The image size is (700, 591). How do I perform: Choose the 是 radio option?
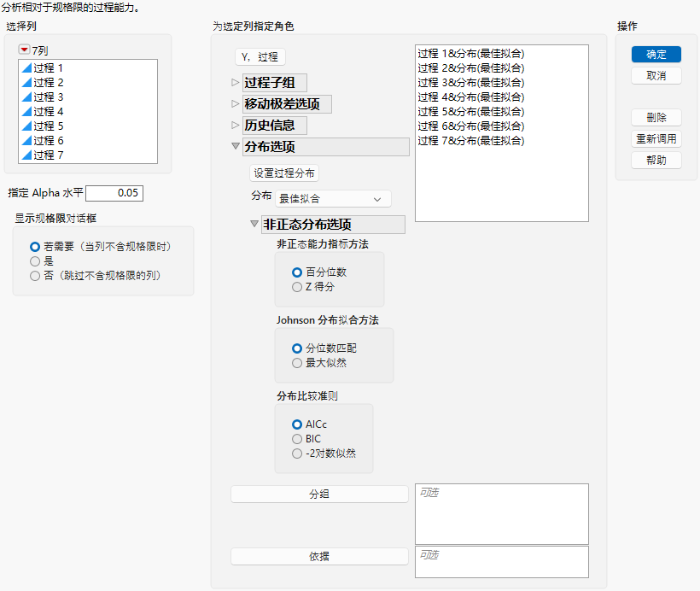[35, 260]
